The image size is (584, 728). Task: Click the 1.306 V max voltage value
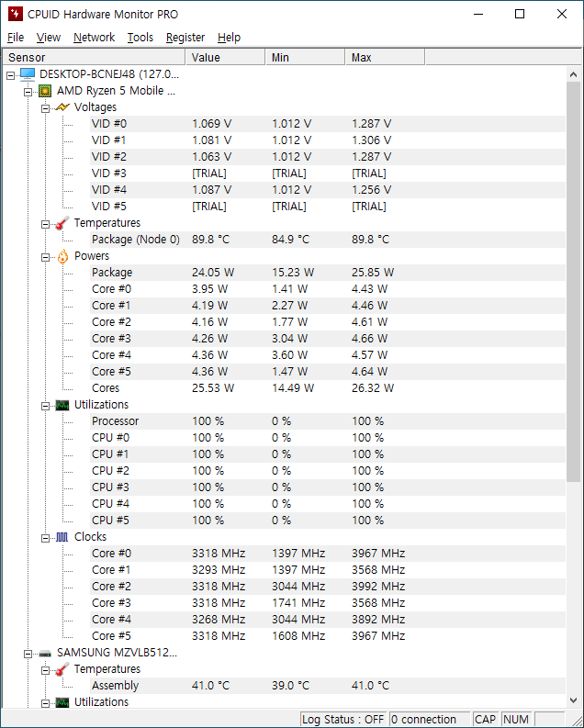point(371,140)
